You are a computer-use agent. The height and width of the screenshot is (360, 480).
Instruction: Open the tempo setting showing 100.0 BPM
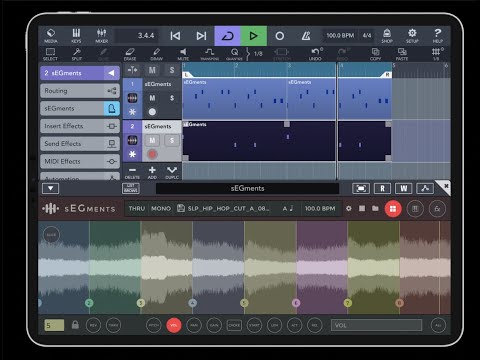tap(340, 35)
